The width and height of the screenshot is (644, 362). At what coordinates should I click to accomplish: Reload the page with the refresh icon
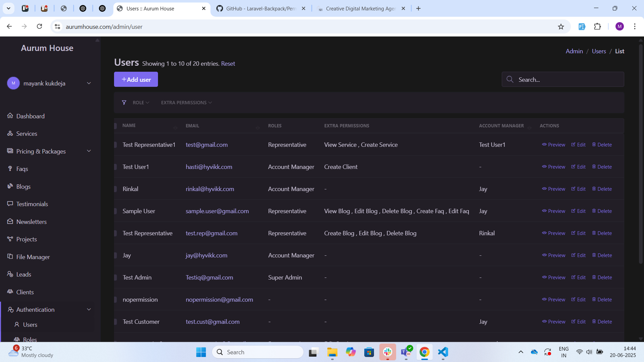tap(39, 26)
